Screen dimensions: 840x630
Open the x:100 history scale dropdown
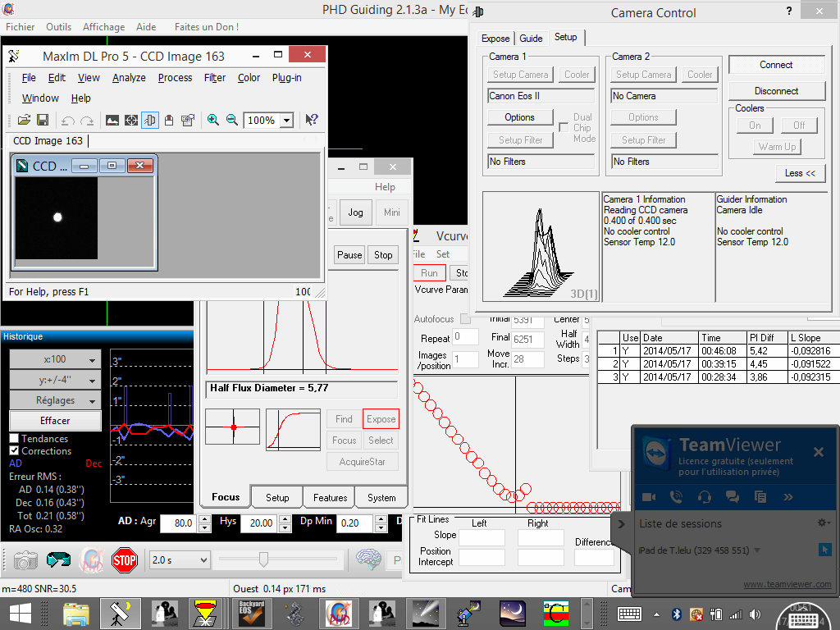(55, 360)
